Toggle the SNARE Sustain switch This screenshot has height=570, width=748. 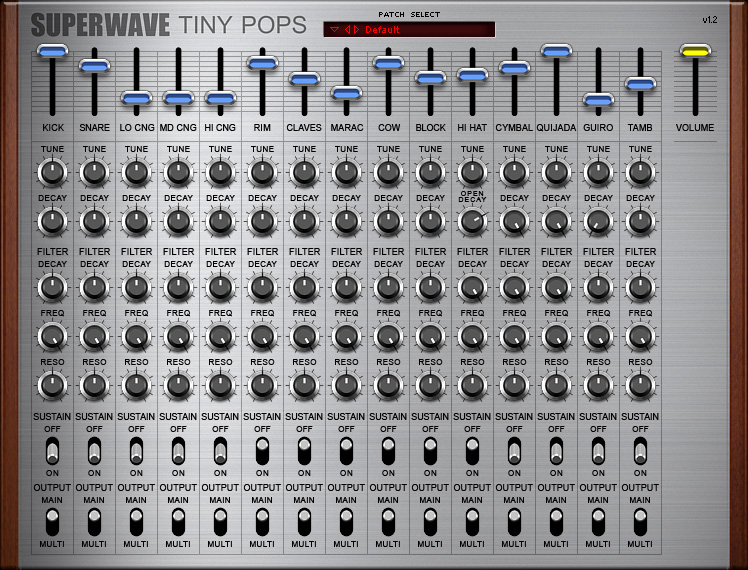[94, 451]
